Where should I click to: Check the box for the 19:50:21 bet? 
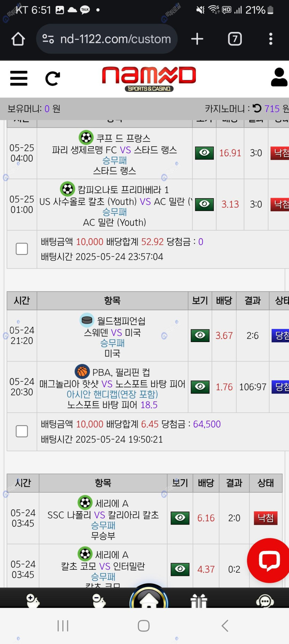click(22, 431)
